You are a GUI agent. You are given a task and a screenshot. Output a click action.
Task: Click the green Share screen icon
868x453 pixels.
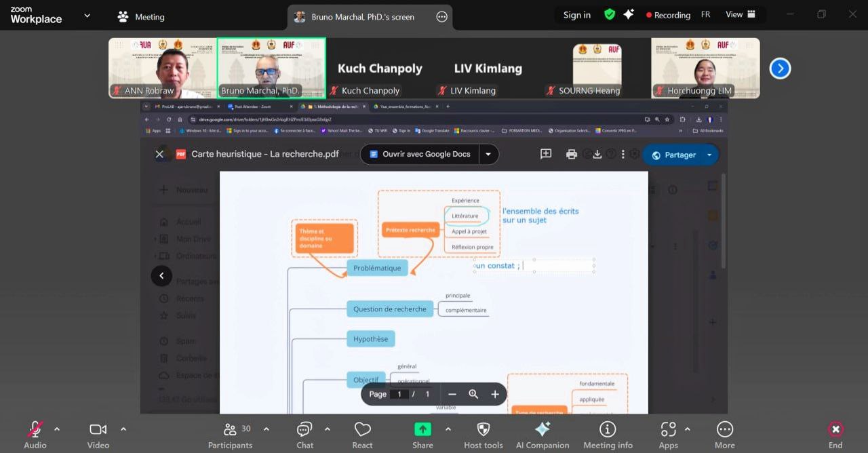(422, 429)
